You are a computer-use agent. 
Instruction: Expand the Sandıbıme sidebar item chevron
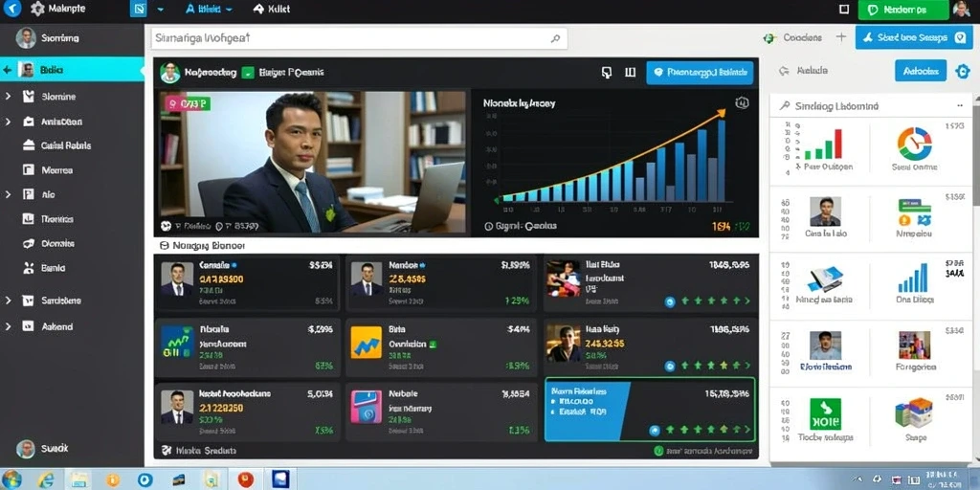[x=8, y=301]
